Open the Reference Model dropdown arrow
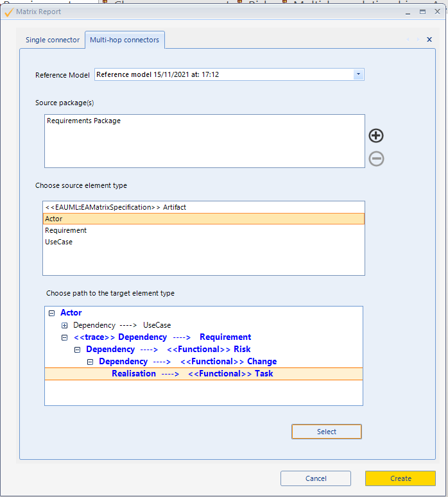 tap(358, 74)
